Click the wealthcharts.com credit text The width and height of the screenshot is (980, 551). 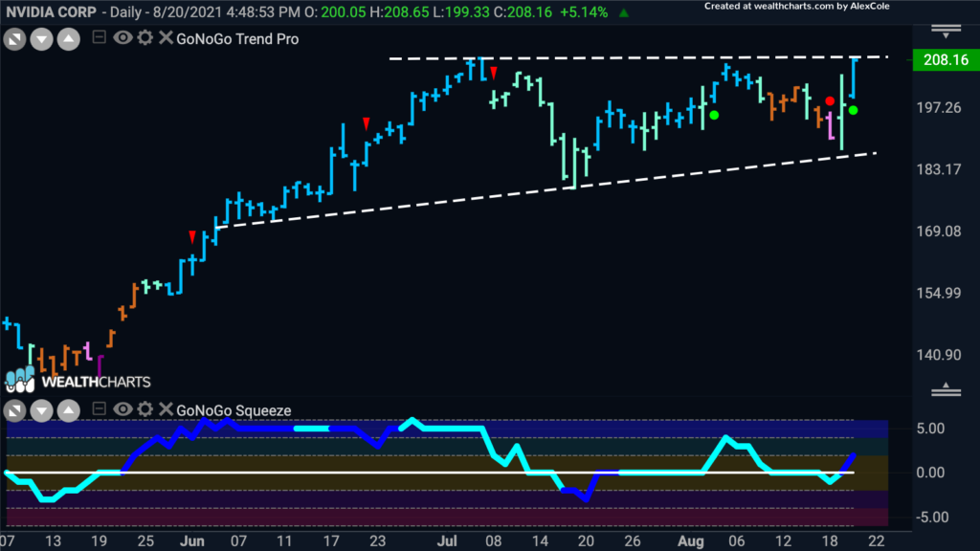tap(797, 7)
